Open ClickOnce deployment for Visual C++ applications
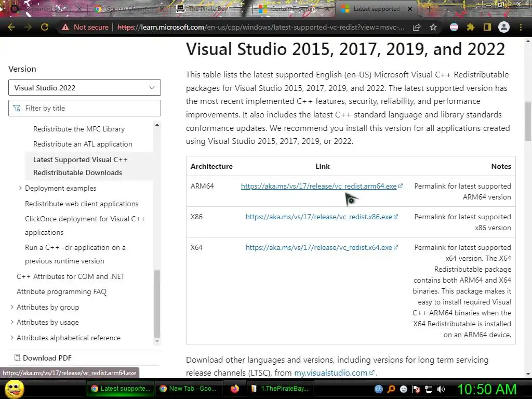532x399 pixels. 85,225
